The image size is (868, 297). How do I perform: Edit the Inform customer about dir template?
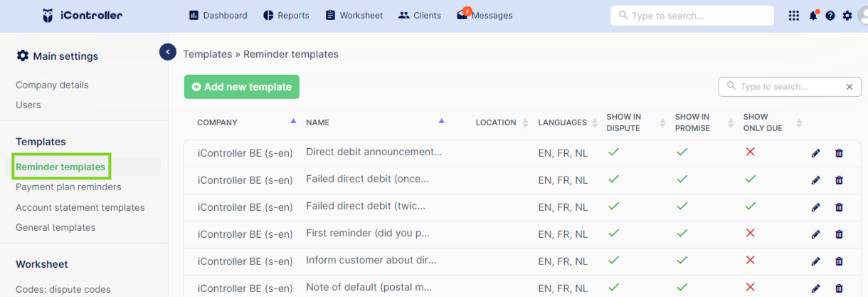tap(816, 261)
